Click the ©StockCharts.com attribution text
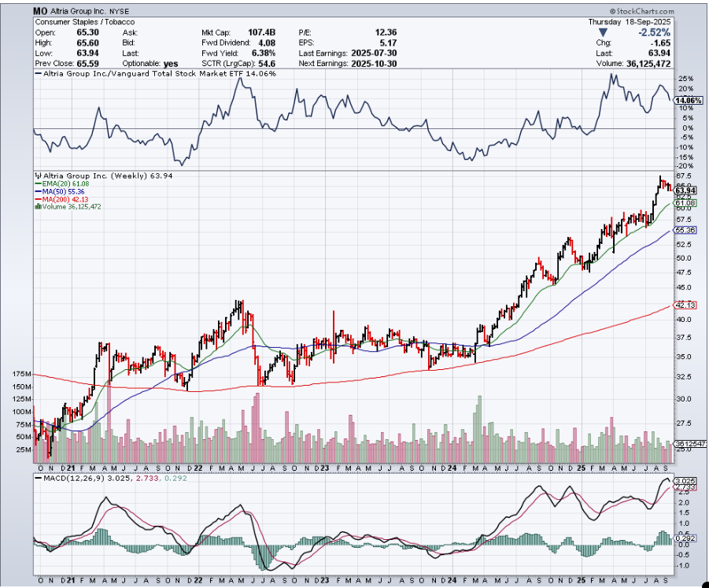The height and width of the screenshot is (588, 709). click(x=641, y=11)
